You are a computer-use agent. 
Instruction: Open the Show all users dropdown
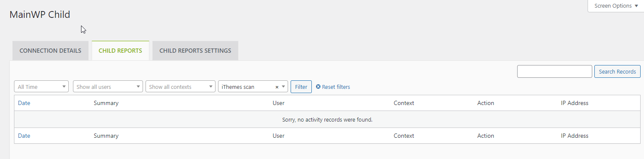(x=108, y=87)
